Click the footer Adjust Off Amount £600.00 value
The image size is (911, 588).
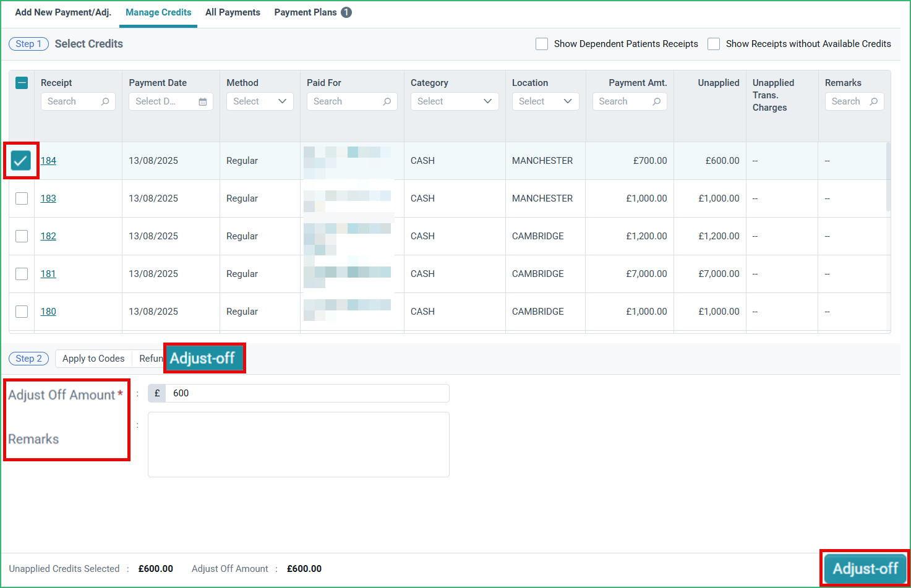point(304,569)
